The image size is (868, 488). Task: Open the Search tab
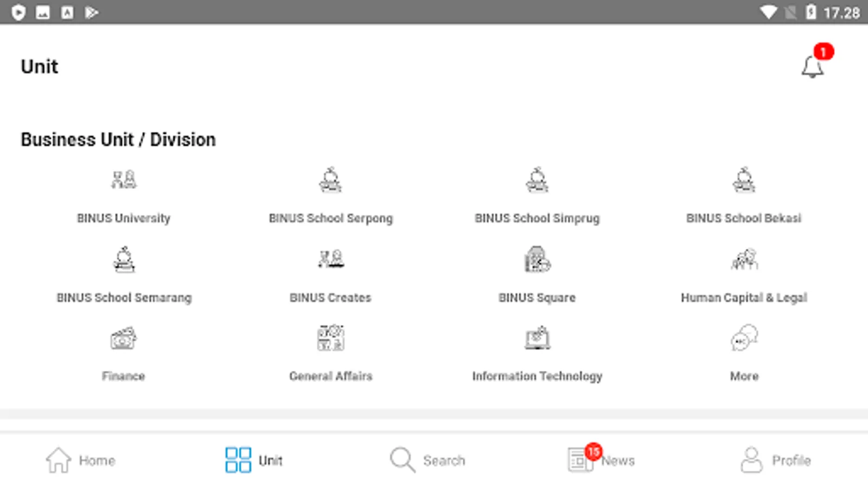pyautogui.click(x=427, y=460)
